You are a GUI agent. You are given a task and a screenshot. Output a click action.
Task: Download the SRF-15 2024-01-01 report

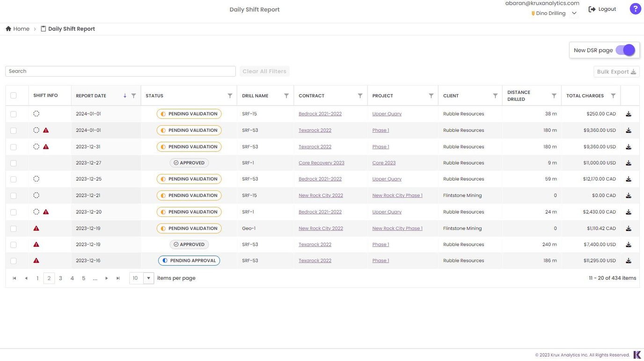(x=629, y=114)
